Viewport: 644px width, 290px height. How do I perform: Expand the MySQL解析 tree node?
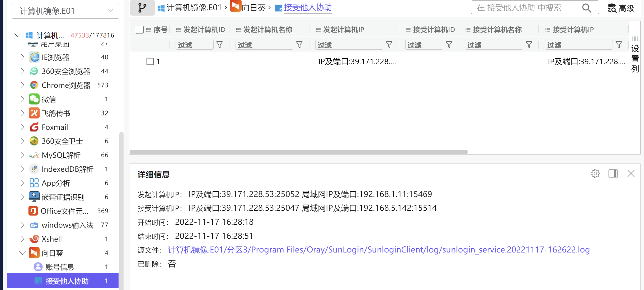click(22, 155)
